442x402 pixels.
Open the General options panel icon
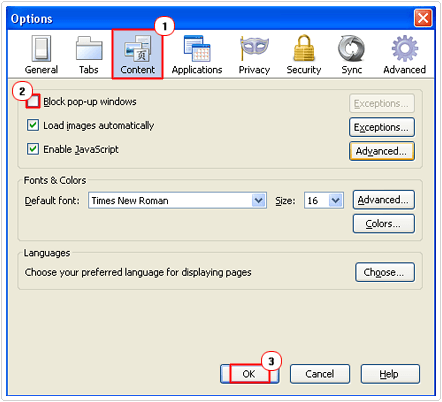click(41, 49)
